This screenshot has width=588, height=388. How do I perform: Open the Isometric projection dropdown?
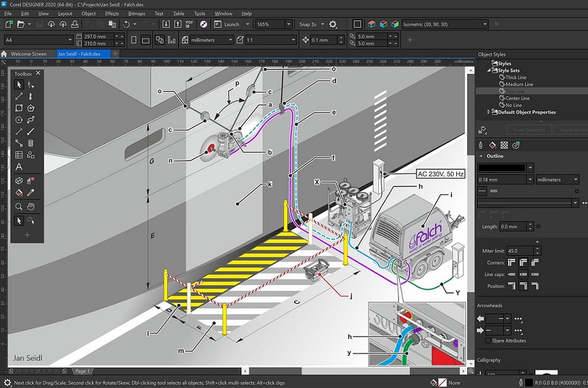click(x=485, y=24)
